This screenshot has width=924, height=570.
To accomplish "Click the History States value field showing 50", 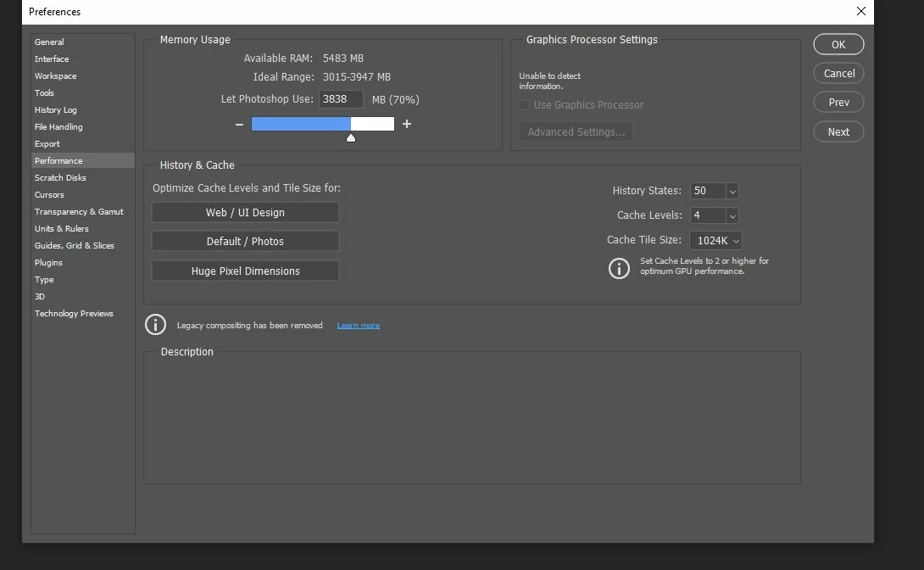I will pyautogui.click(x=708, y=191).
